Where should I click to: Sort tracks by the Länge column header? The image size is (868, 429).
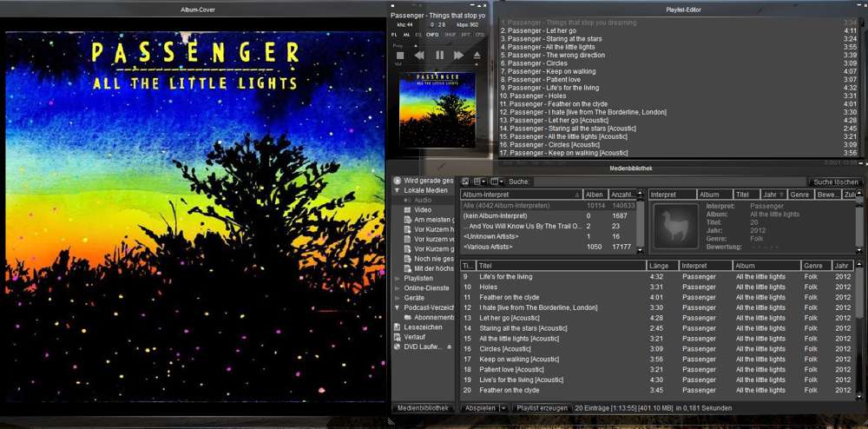point(661,265)
